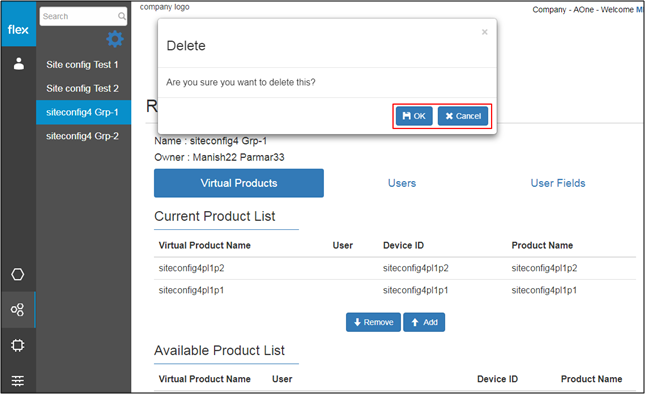This screenshot has width=645, height=394.
Task: Click the Add button with up arrow
Action: pyautogui.click(x=424, y=322)
